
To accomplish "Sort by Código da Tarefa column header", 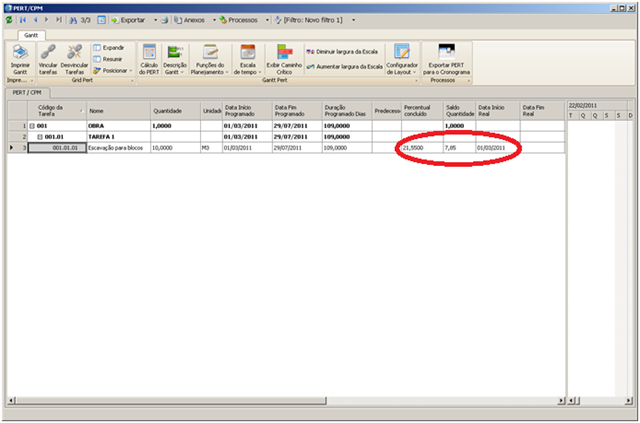I will coord(57,111).
